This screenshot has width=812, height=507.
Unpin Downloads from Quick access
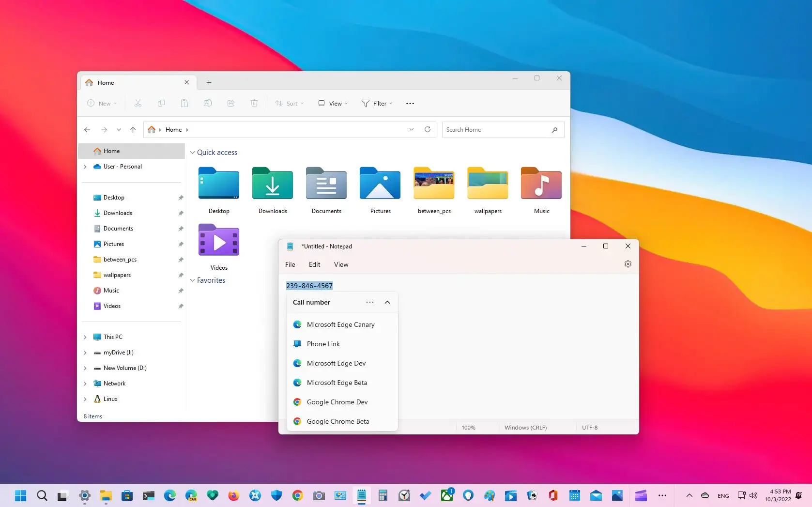coord(180,213)
